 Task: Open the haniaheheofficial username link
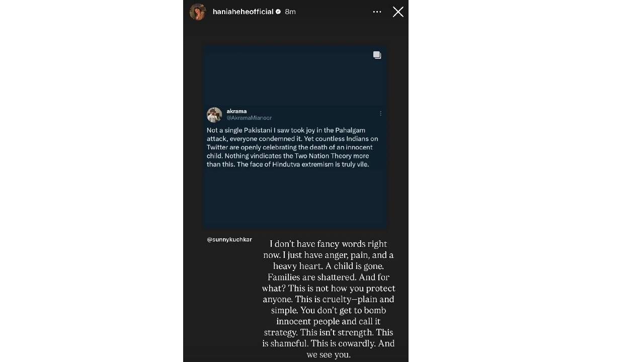point(243,12)
